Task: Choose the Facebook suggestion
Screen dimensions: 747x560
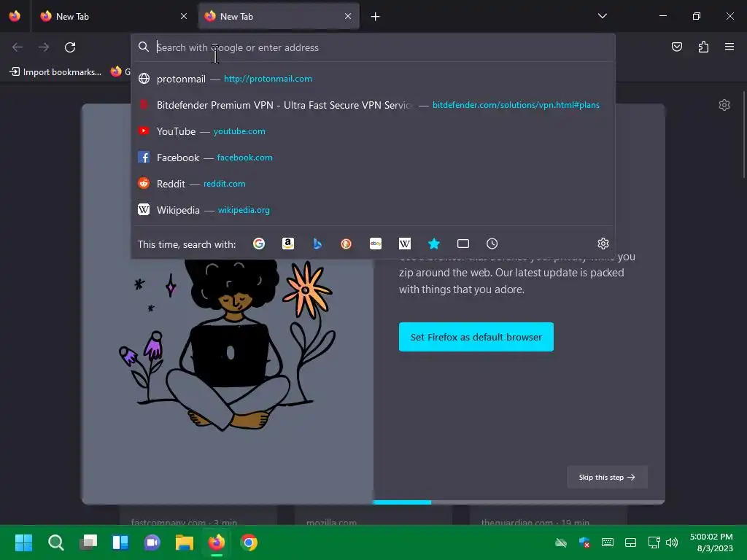Action: [373, 157]
